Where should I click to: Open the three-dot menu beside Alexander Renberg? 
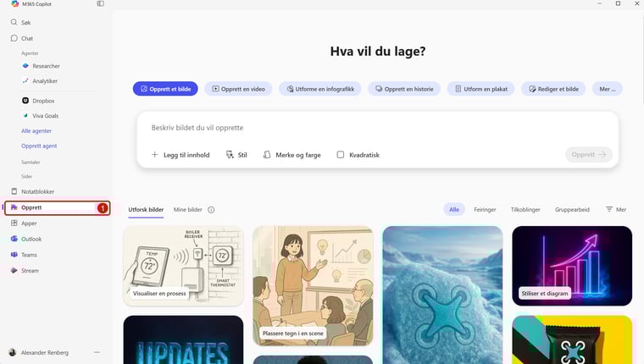pos(97,352)
